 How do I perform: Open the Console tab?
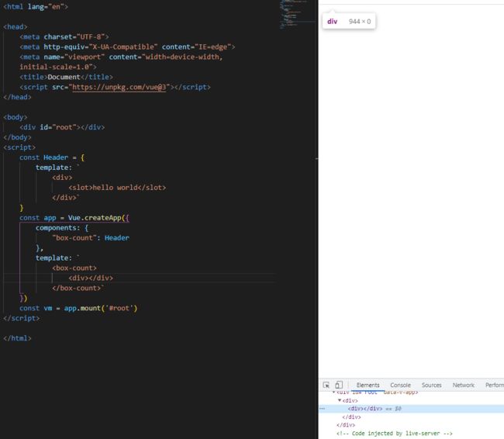coord(400,385)
